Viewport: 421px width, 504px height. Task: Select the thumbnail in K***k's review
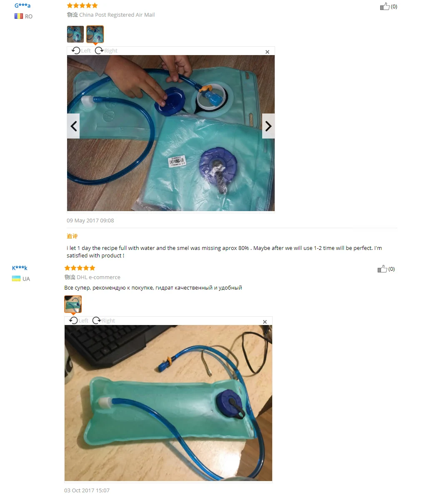point(73,304)
